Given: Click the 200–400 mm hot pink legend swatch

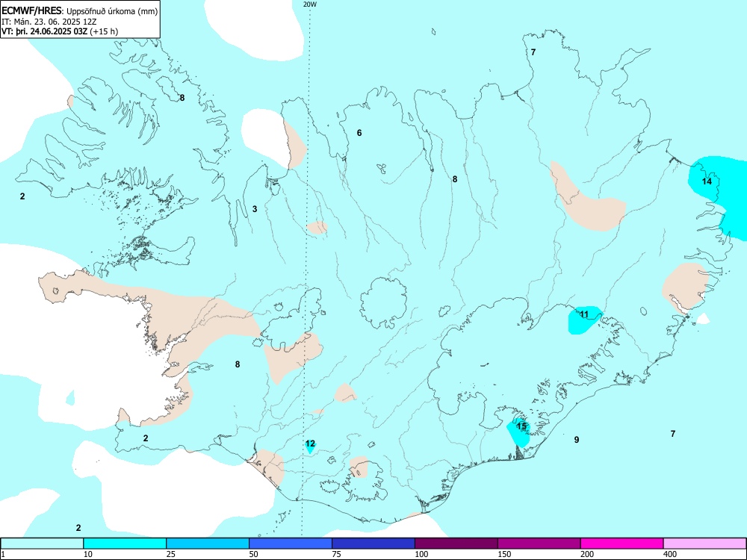Looking at the screenshot, I should [x=622, y=544].
